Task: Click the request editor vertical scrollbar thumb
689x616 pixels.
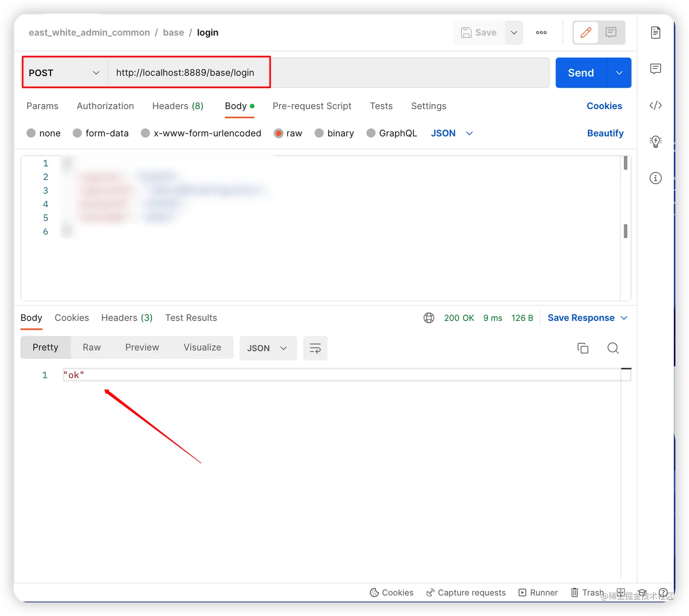Action: (626, 163)
